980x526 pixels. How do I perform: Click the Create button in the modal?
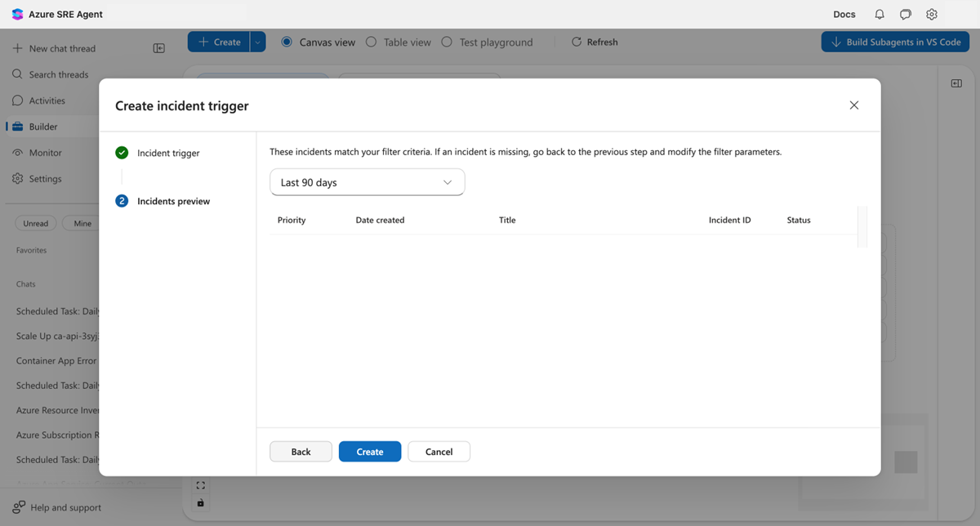click(369, 451)
